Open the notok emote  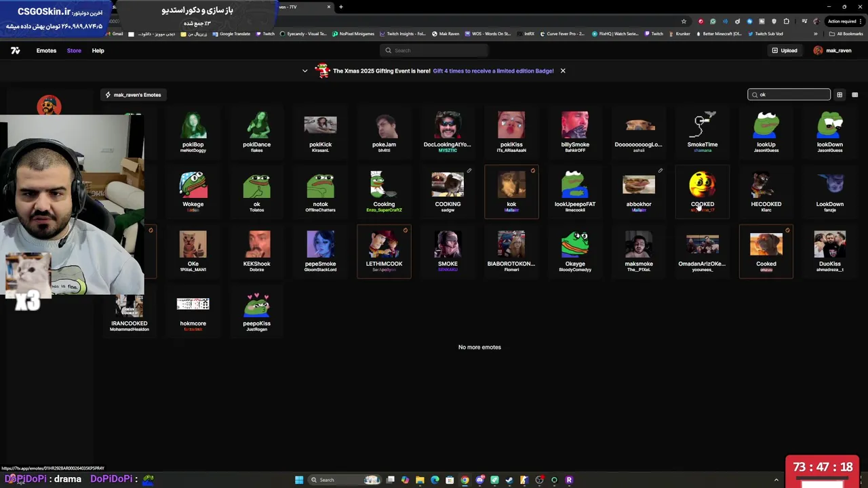pos(320,192)
